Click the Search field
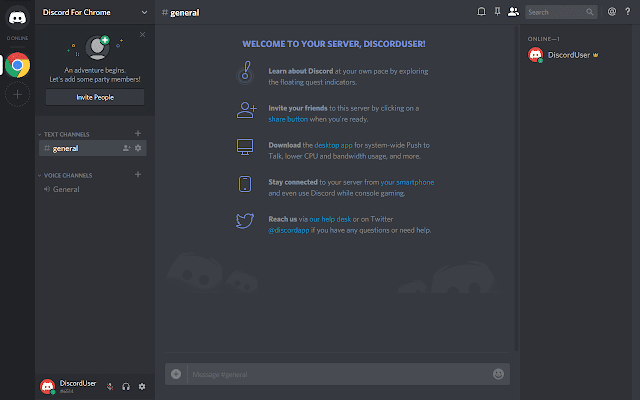 click(561, 12)
